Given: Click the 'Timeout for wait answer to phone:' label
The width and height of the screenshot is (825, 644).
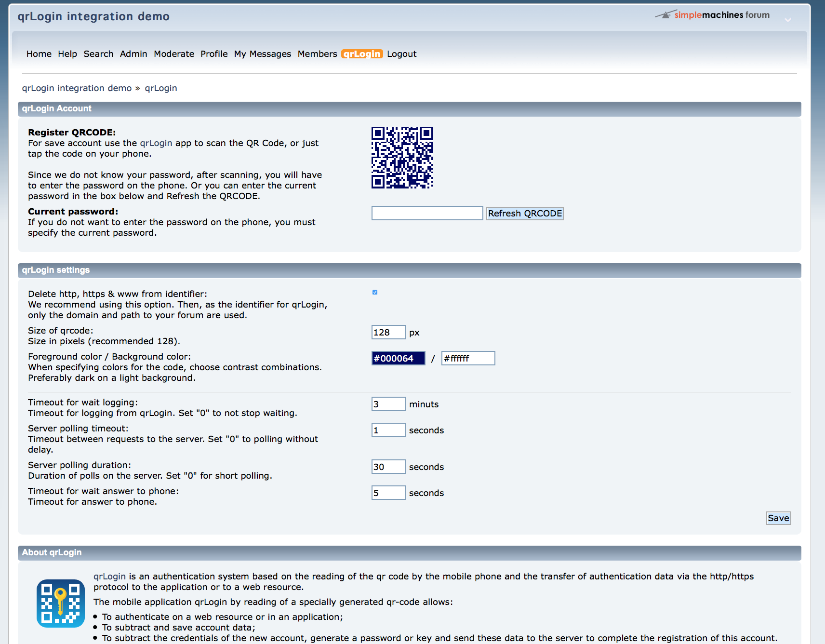Looking at the screenshot, I should (x=103, y=491).
